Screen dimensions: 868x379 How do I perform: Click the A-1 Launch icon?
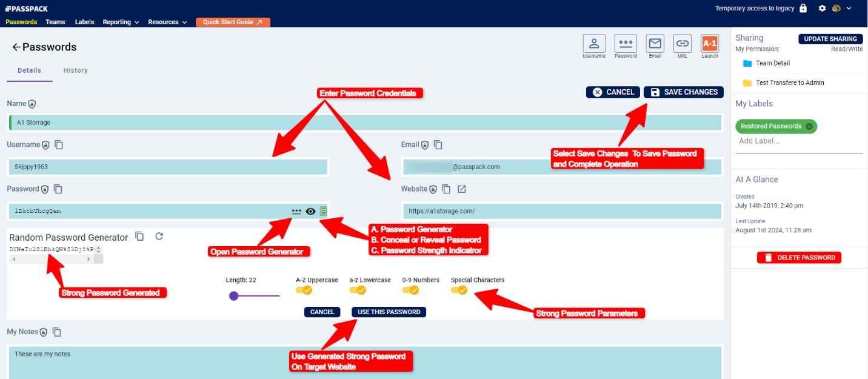pos(710,44)
